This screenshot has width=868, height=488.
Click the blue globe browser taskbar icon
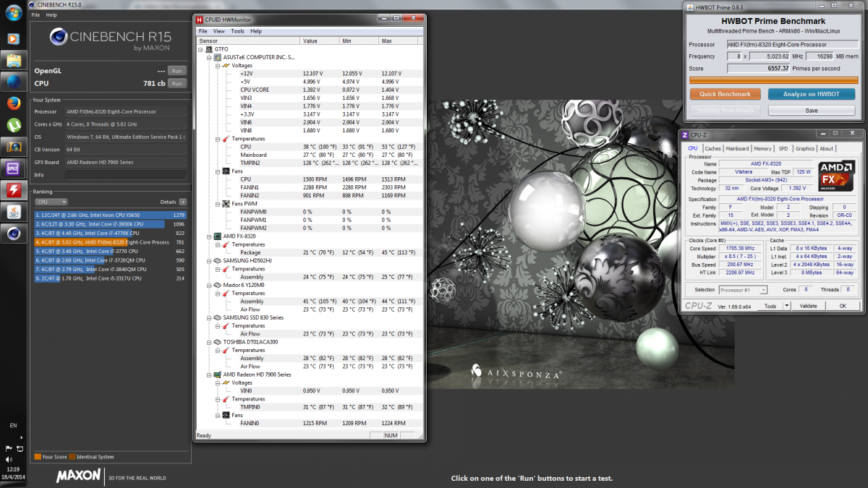(13, 81)
